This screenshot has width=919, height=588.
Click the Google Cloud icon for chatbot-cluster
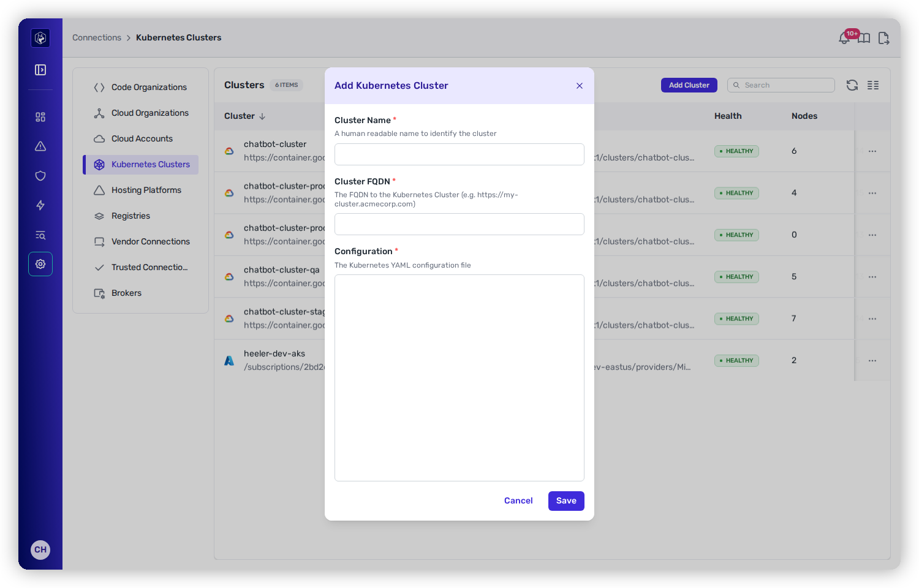[x=229, y=151]
